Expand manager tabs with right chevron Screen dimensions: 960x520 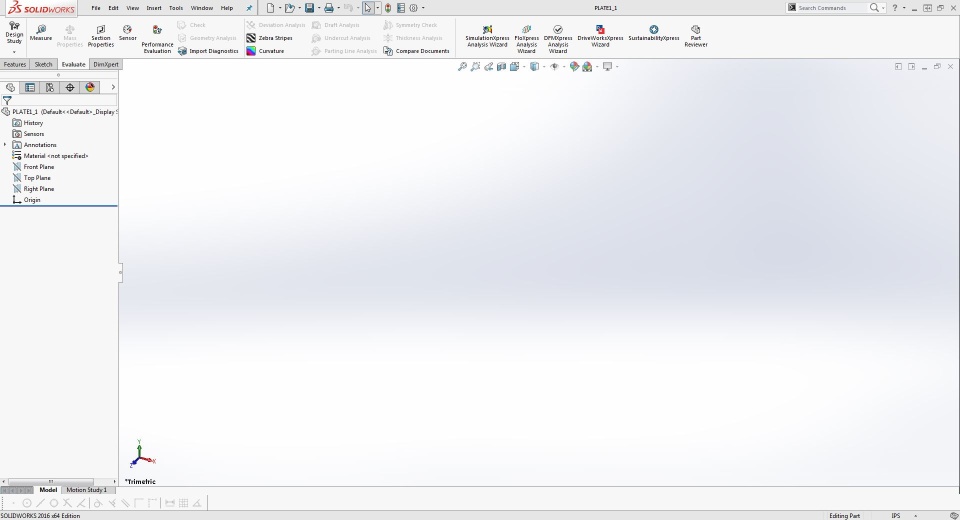click(x=113, y=88)
